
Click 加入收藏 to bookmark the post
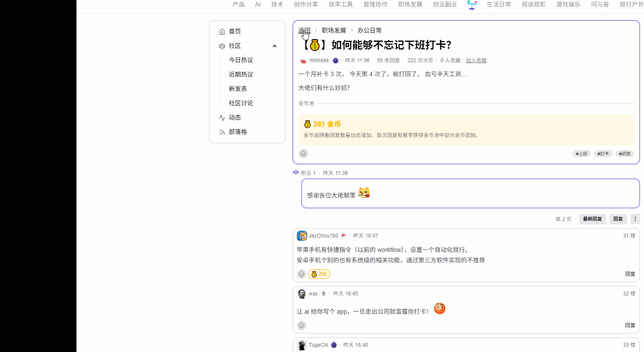476,60
